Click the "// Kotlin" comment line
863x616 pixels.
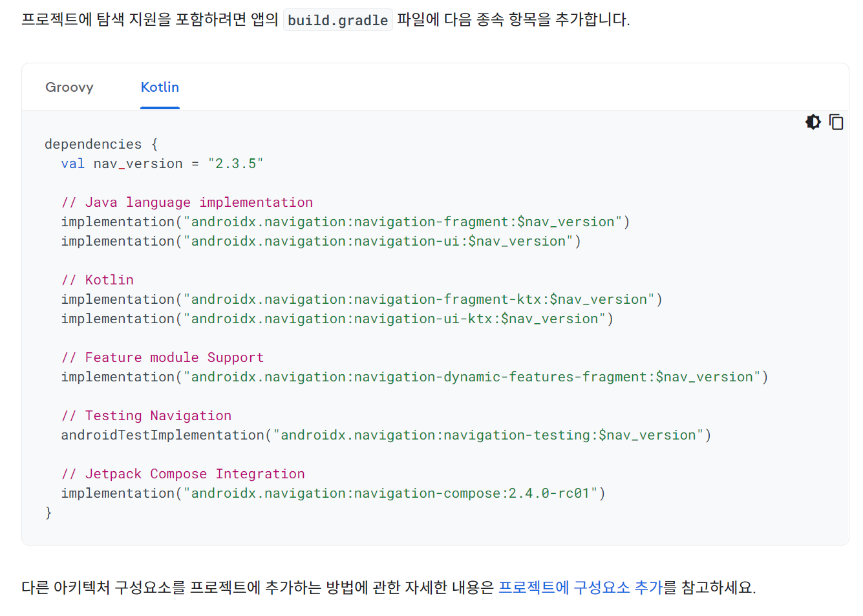[98, 280]
